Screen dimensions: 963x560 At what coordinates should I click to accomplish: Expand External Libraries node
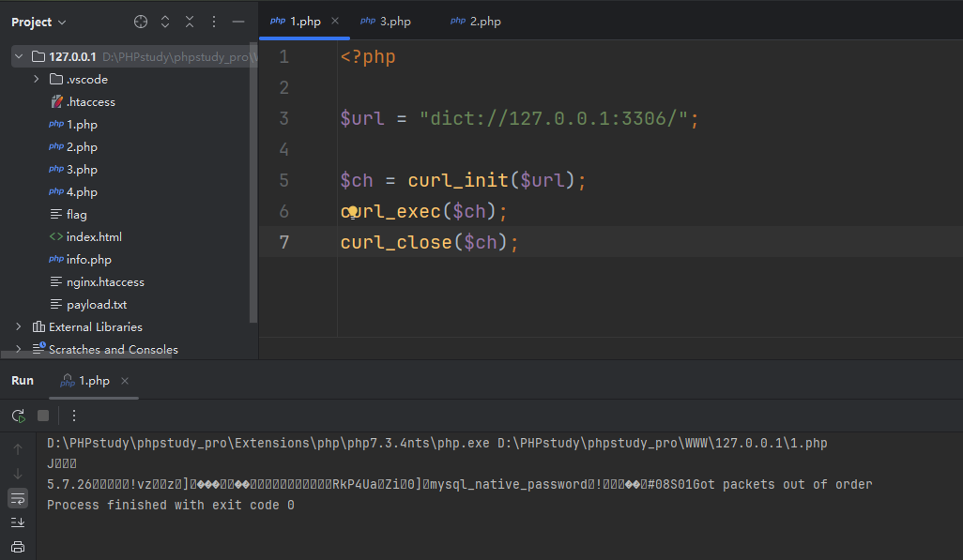18,327
